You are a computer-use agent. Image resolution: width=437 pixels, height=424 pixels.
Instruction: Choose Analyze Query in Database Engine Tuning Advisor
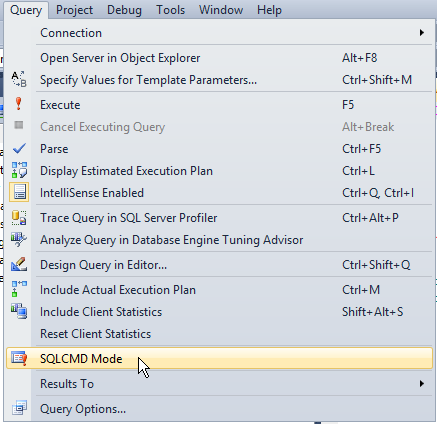tap(219, 240)
